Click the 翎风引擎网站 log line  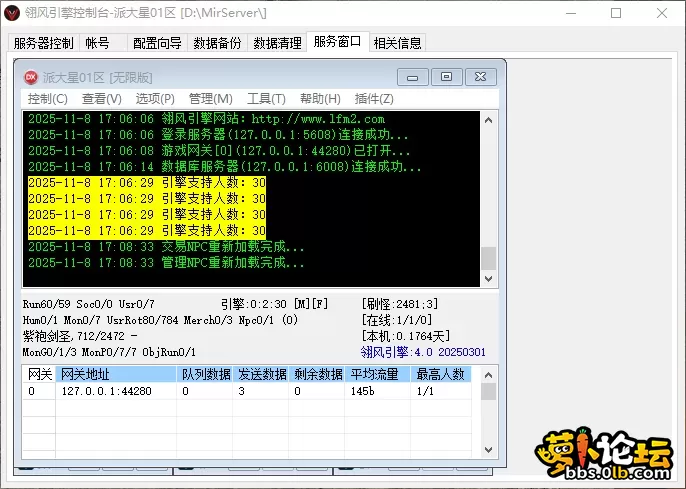(206, 119)
